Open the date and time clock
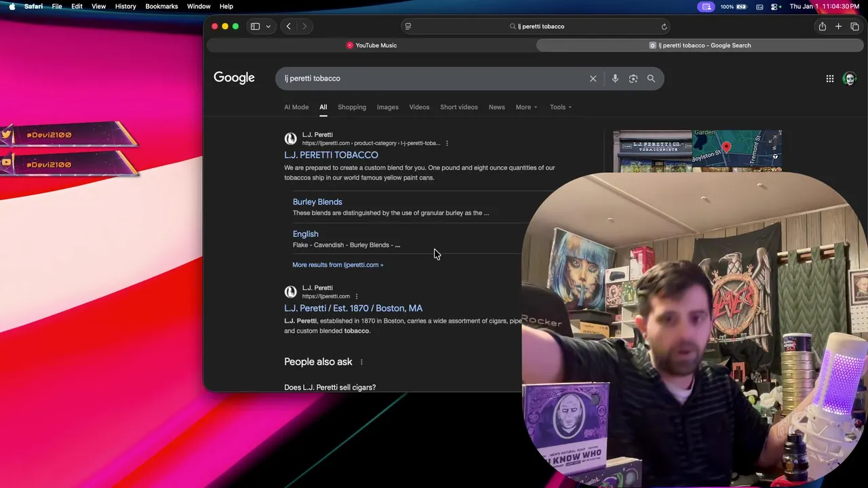This screenshot has width=868, height=488. pos(825,6)
